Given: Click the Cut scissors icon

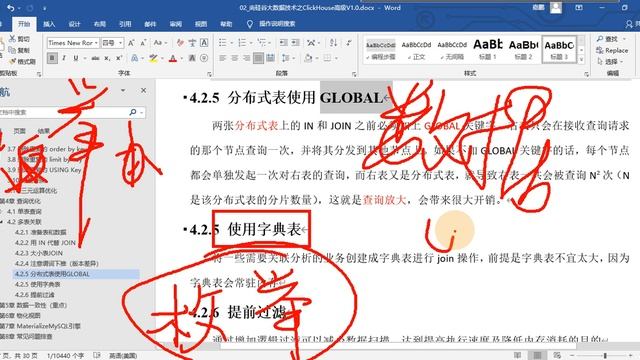Looking at the screenshot, I should (x=13, y=39).
